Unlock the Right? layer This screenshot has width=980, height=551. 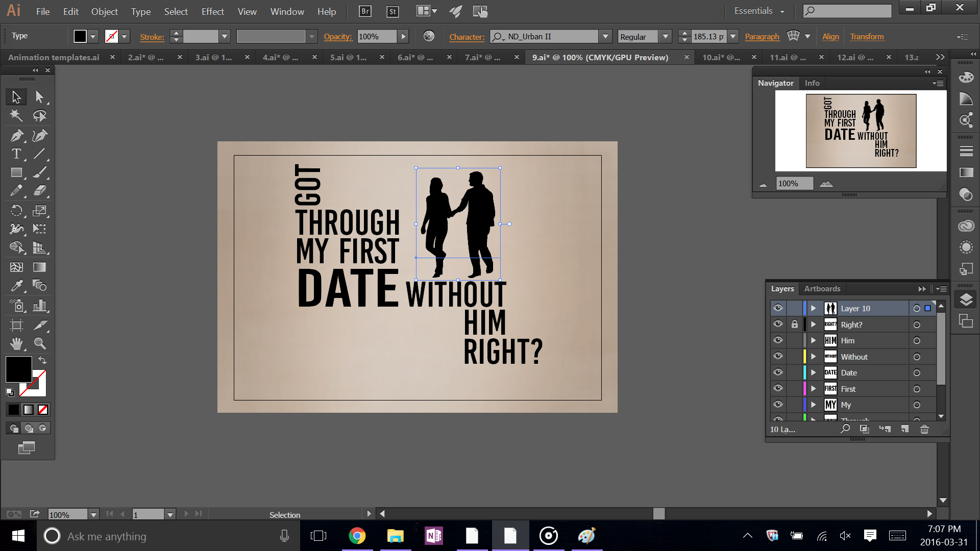point(794,324)
